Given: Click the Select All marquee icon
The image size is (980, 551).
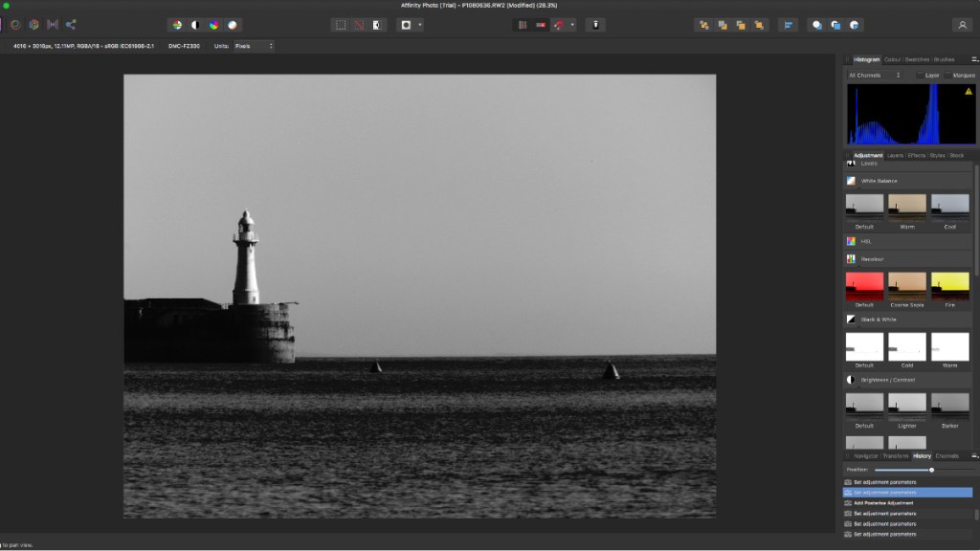Looking at the screenshot, I should click(341, 25).
